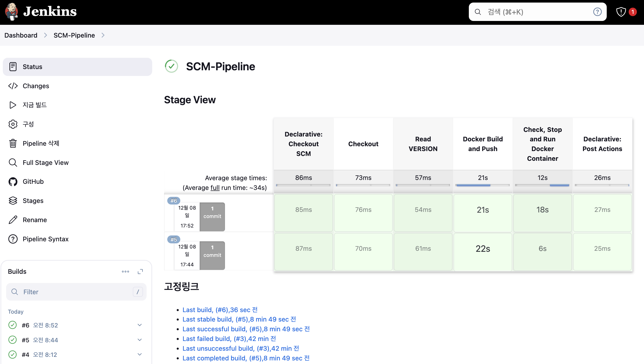Expand the Builds panel with the expand icon
This screenshot has height=364, width=644.
140,271
